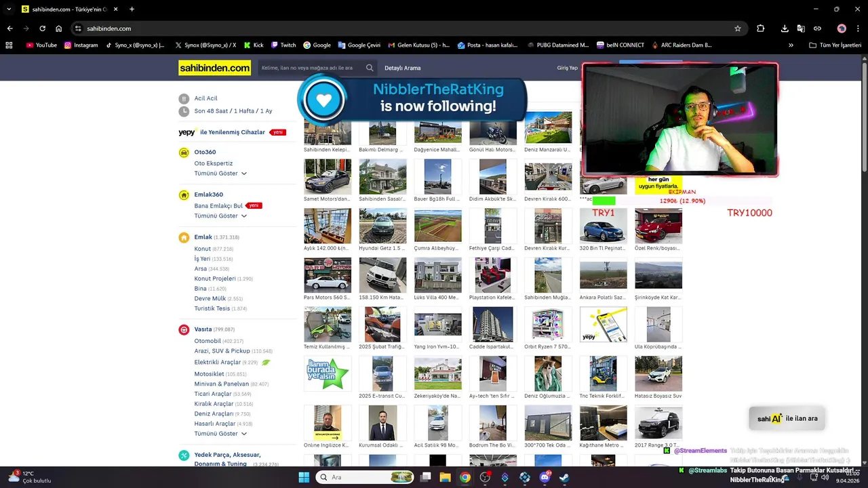Open File Explorer from taskbar

445,477
